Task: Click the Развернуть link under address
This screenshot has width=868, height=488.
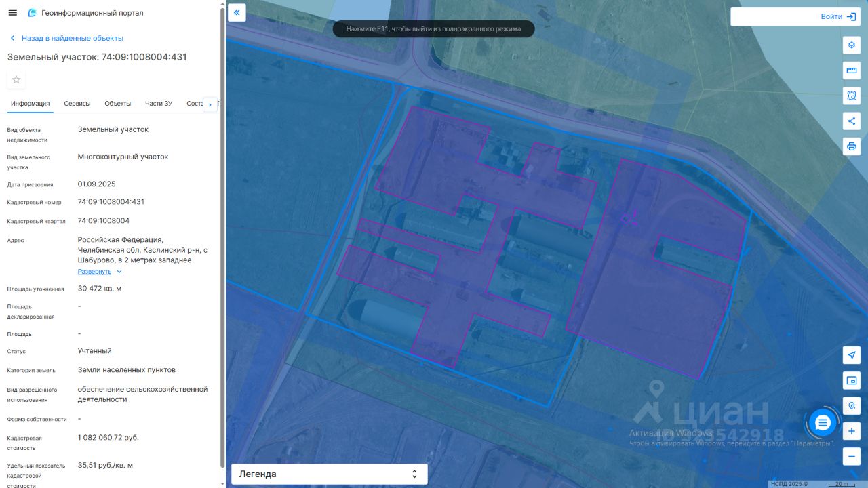Action: coord(94,272)
